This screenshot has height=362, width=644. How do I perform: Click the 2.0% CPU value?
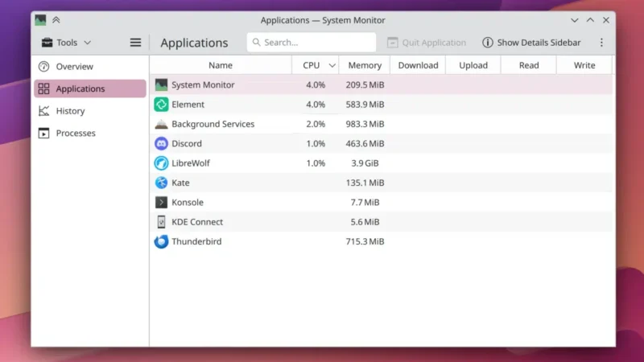tap(316, 124)
